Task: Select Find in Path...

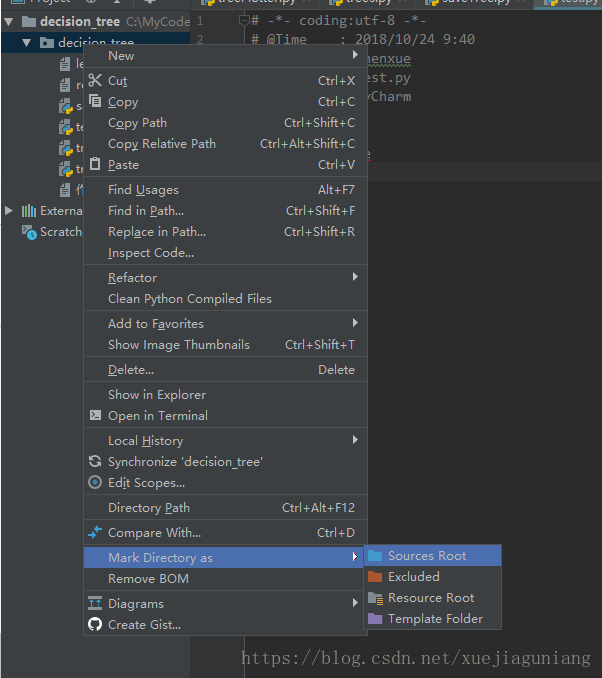Action: 225,211
